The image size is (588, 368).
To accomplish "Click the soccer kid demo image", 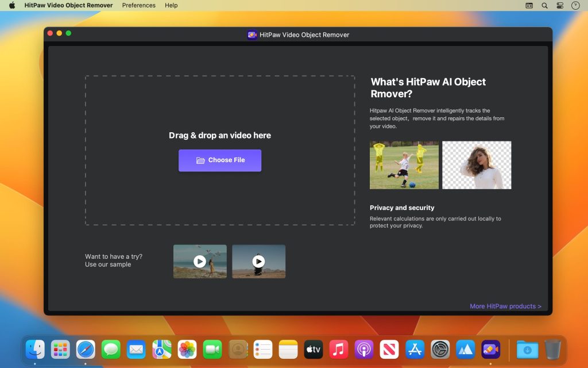I will [404, 164].
